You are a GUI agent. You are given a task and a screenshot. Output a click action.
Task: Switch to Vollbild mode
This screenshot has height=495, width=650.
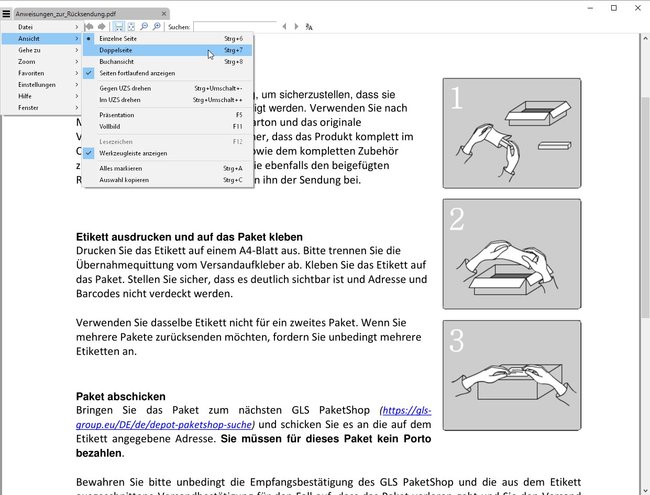pos(168,126)
